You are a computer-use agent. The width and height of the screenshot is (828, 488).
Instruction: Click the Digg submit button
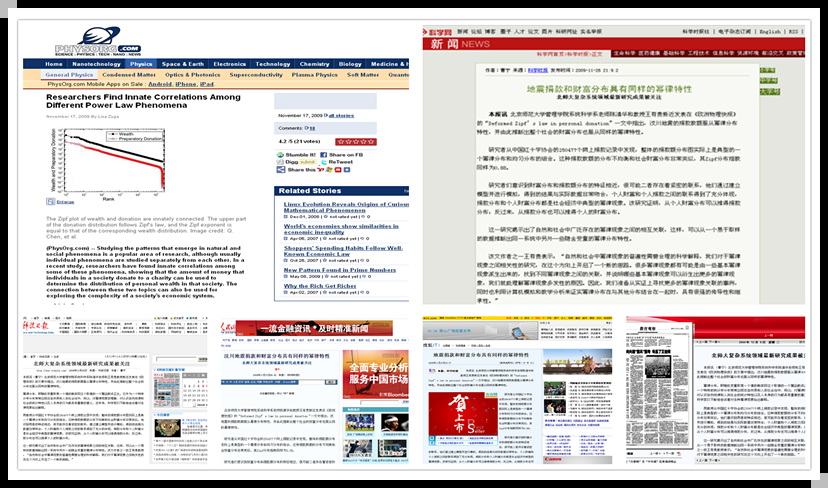[x=308, y=162]
